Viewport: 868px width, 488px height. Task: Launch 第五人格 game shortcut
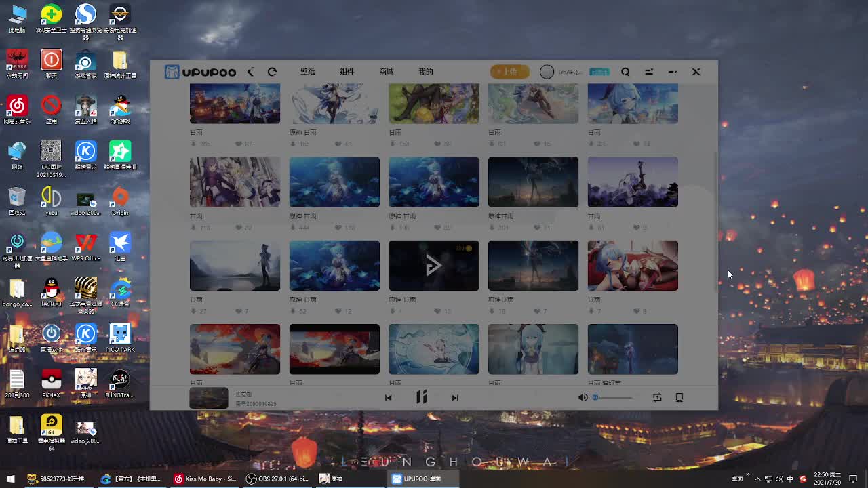(85, 109)
